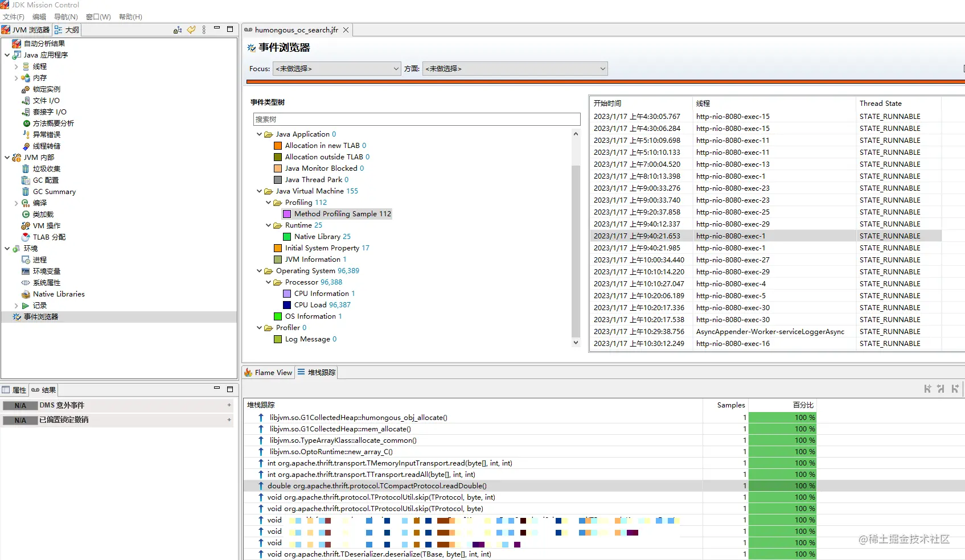The width and height of the screenshot is (965, 560).
Task: Open the Native Libraries page icon
Action: (x=26, y=294)
